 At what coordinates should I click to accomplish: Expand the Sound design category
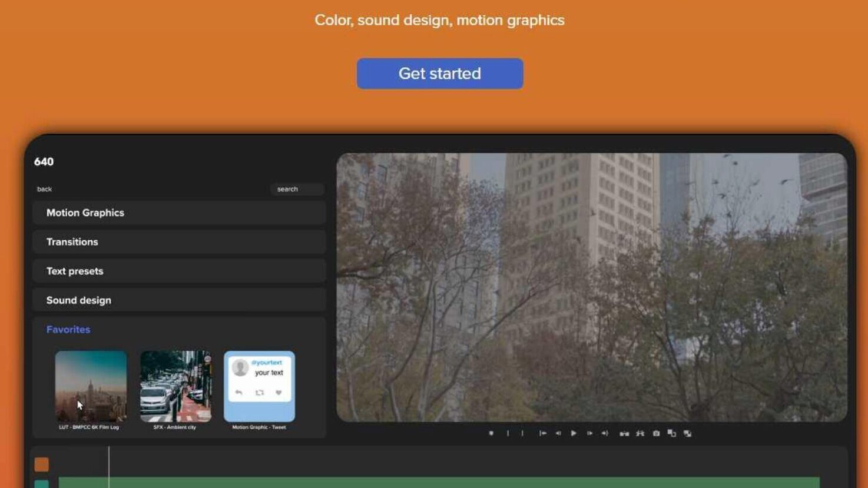pyautogui.click(x=179, y=300)
